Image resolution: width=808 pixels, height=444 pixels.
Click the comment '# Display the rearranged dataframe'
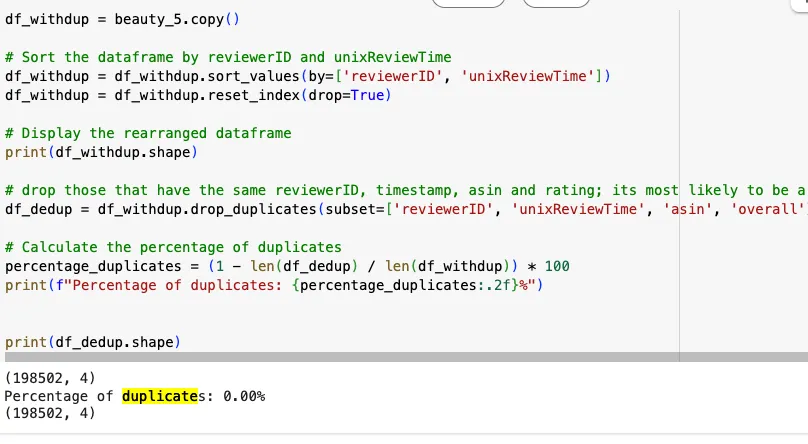click(148, 133)
